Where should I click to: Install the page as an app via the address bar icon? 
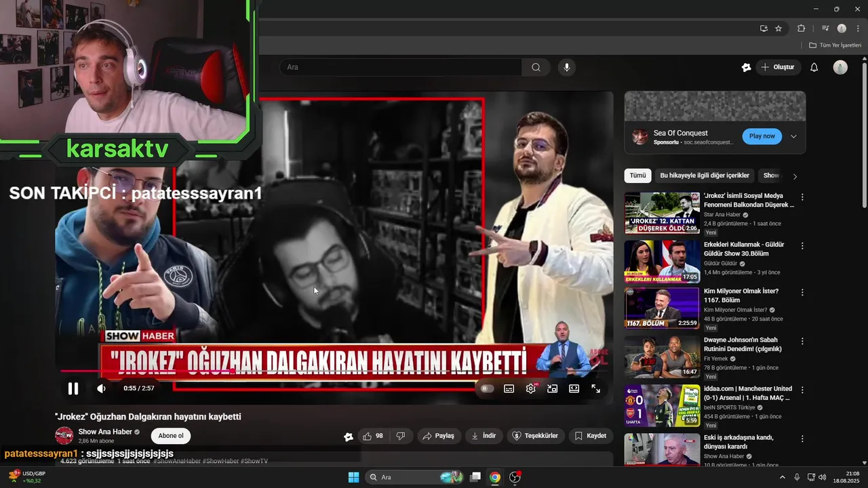(764, 28)
